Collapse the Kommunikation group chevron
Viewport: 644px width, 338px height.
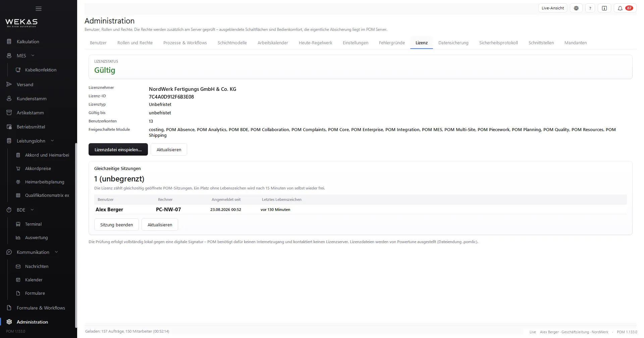(56, 252)
